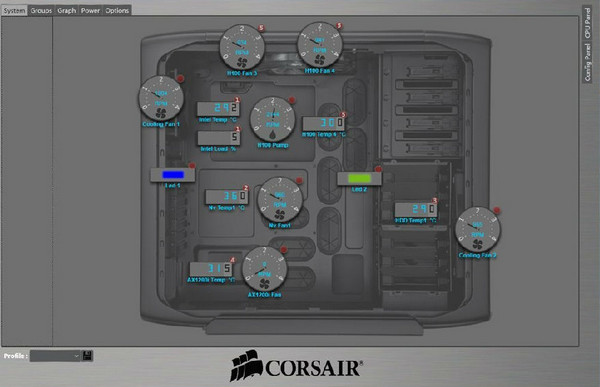Click the red badge on H100 Temp 4

point(343,115)
